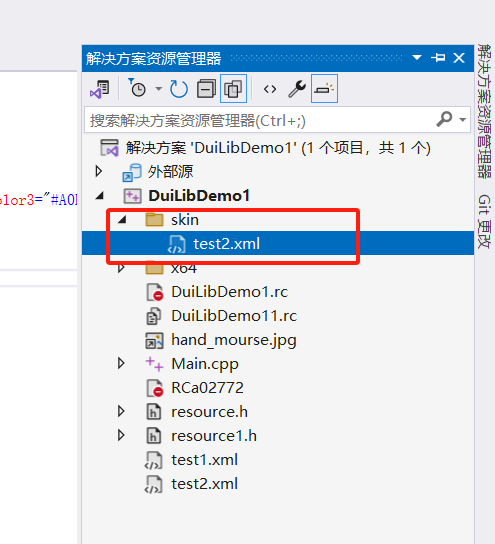Viewport: 495px width, 544px height.
Task: Switch between solution and folder views
Action: pos(100,89)
